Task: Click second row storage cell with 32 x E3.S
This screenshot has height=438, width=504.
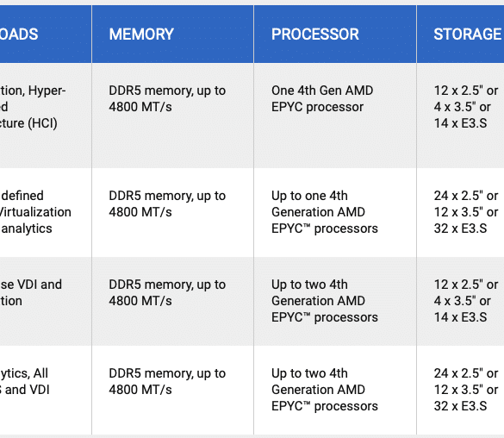Action: [x=460, y=212]
